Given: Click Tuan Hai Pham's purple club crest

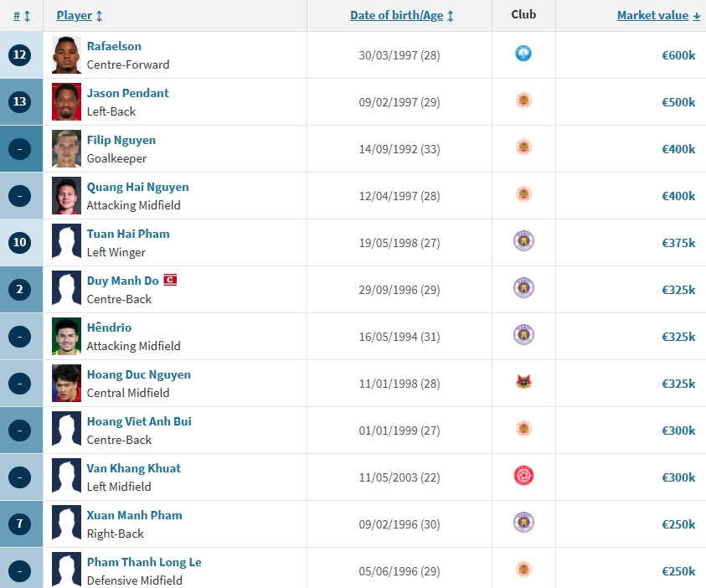Looking at the screenshot, I should pyautogui.click(x=523, y=241).
